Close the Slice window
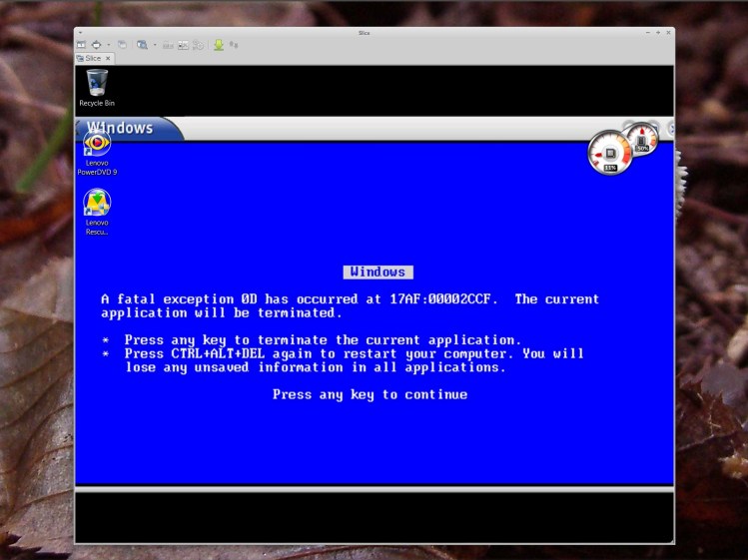The width and height of the screenshot is (748, 560). tap(668, 32)
